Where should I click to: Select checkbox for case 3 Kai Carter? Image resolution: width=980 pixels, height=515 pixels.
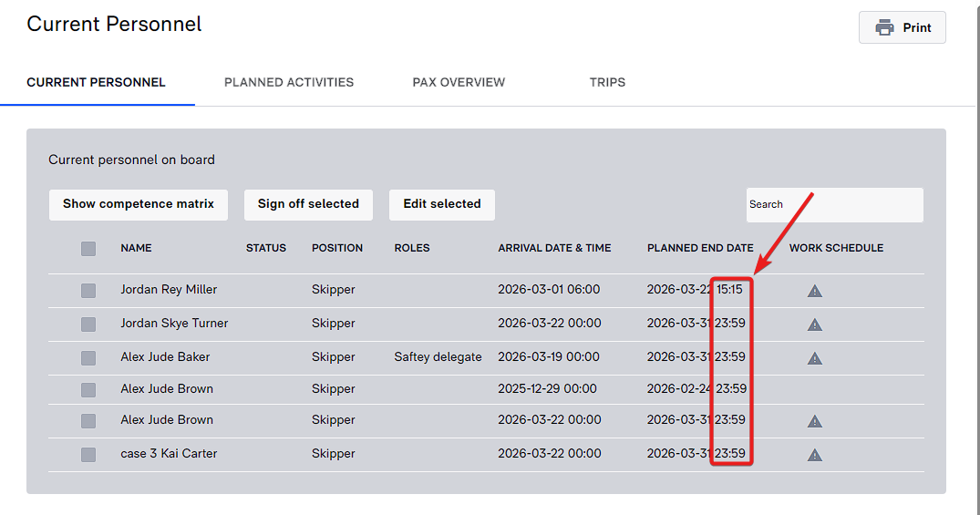pos(88,455)
